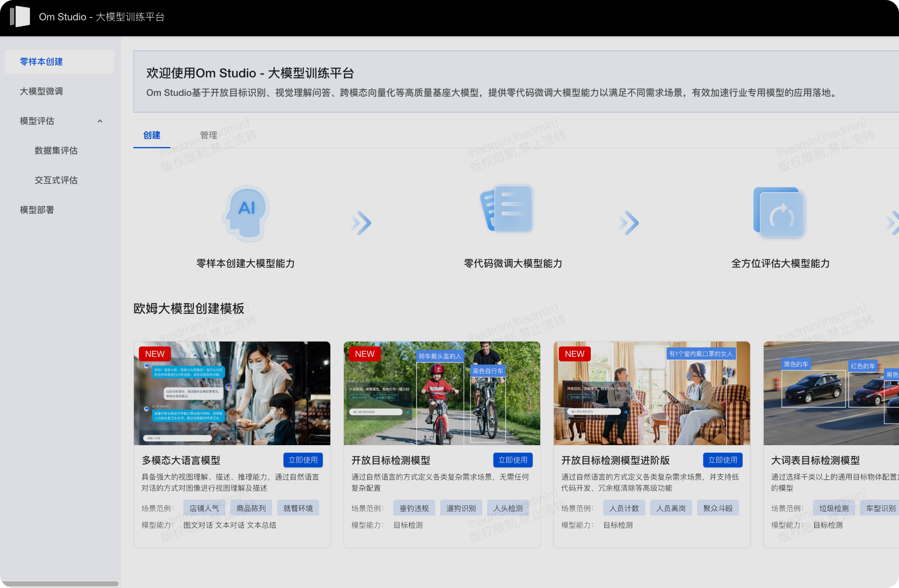Click the 垃圾检测 scenario tag
The width and height of the screenshot is (899, 588).
[x=835, y=508]
